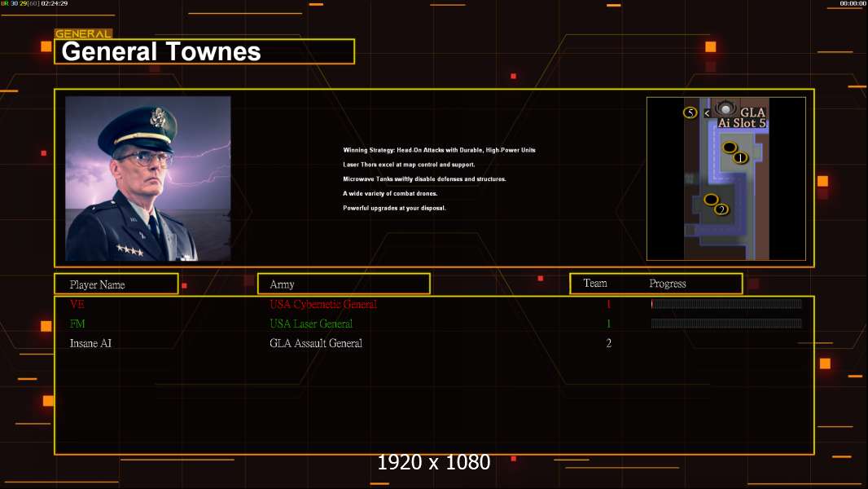Click the Laser Thors description line
868x489 pixels.
[x=409, y=165]
